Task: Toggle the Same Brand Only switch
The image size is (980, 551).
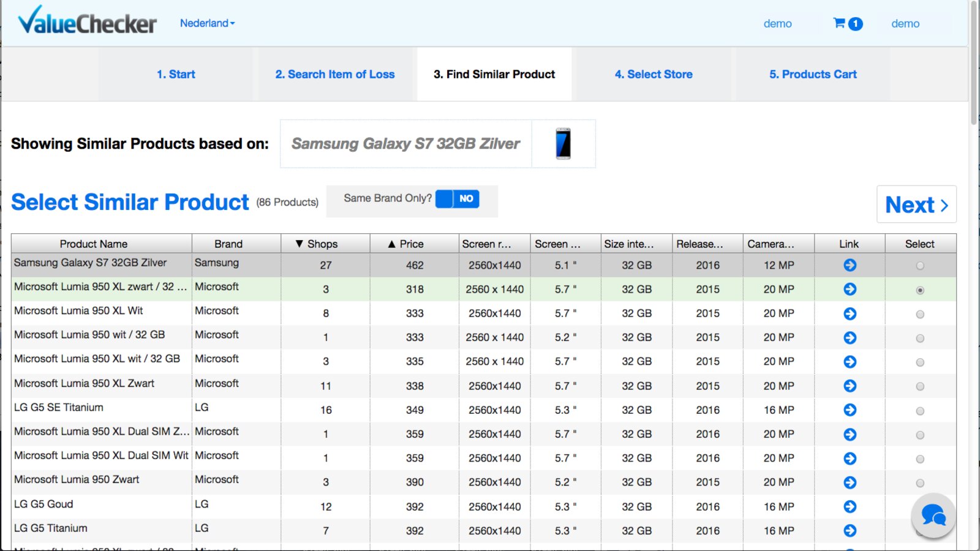Action: (x=458, y=198)
